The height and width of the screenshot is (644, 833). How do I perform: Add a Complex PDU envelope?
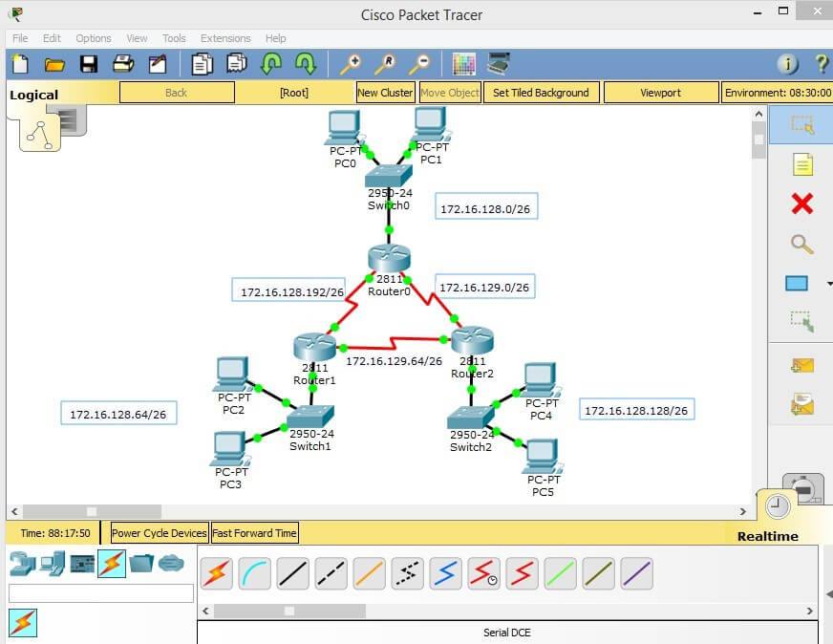point(802,405)
